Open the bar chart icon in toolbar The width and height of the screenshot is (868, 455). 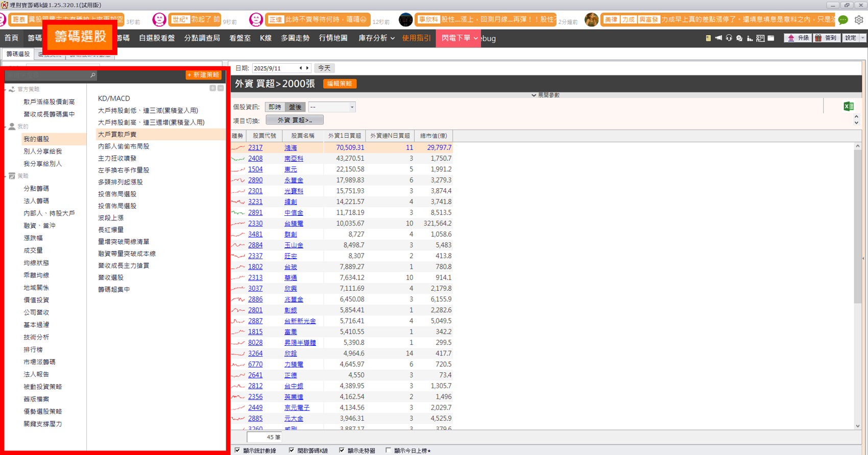[x=750, y=38]
